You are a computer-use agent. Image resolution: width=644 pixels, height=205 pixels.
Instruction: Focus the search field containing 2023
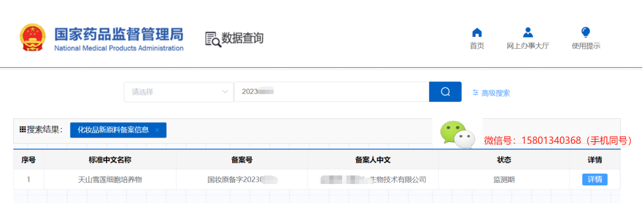click(331, 92)
